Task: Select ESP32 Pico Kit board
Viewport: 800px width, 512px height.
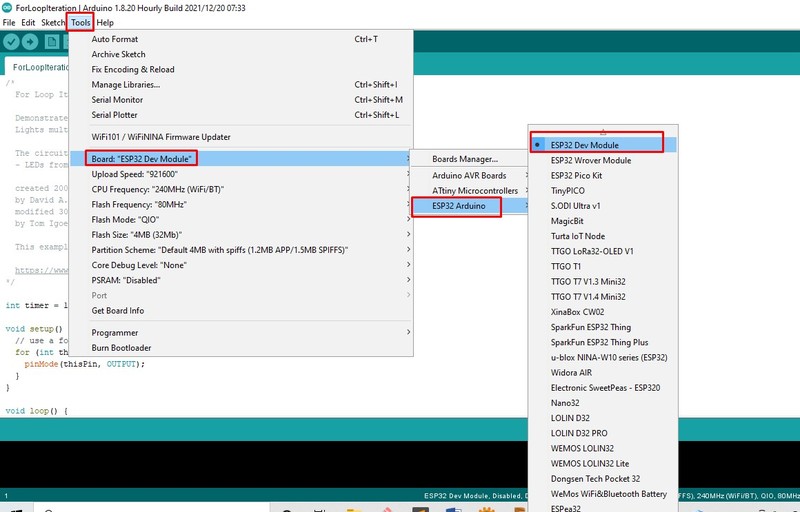Action: [x=603, y=175]
